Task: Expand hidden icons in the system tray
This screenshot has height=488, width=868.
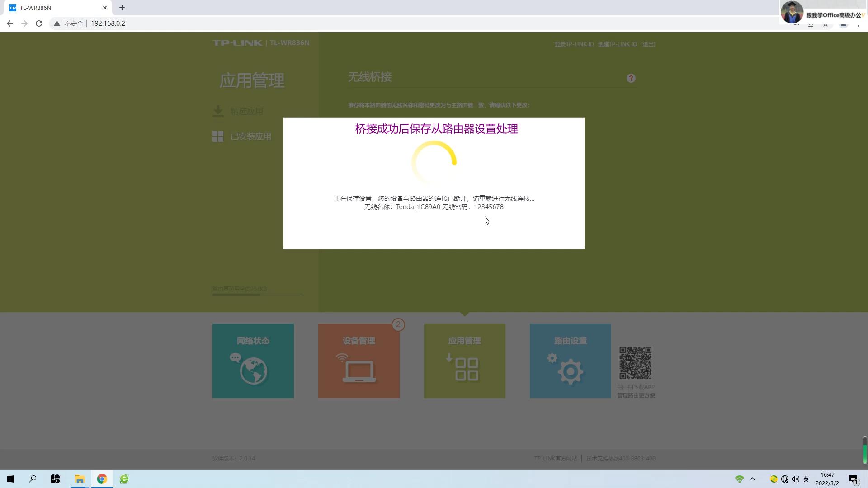Action: pos(752,479)
